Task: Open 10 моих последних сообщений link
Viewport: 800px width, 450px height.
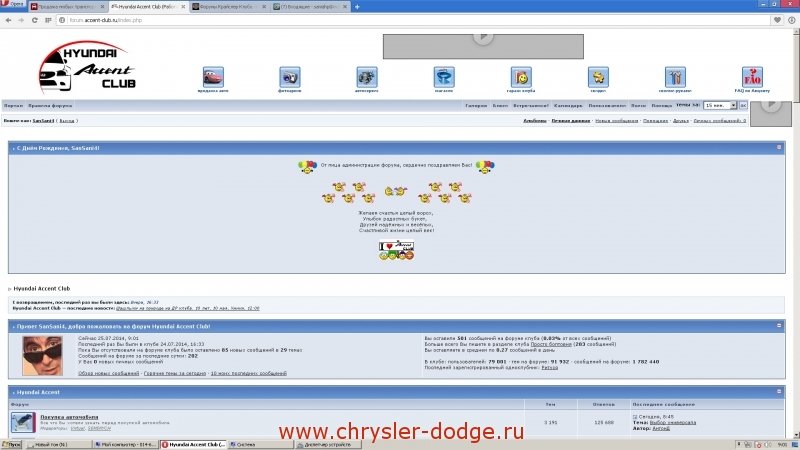Action: coord(248,373)
